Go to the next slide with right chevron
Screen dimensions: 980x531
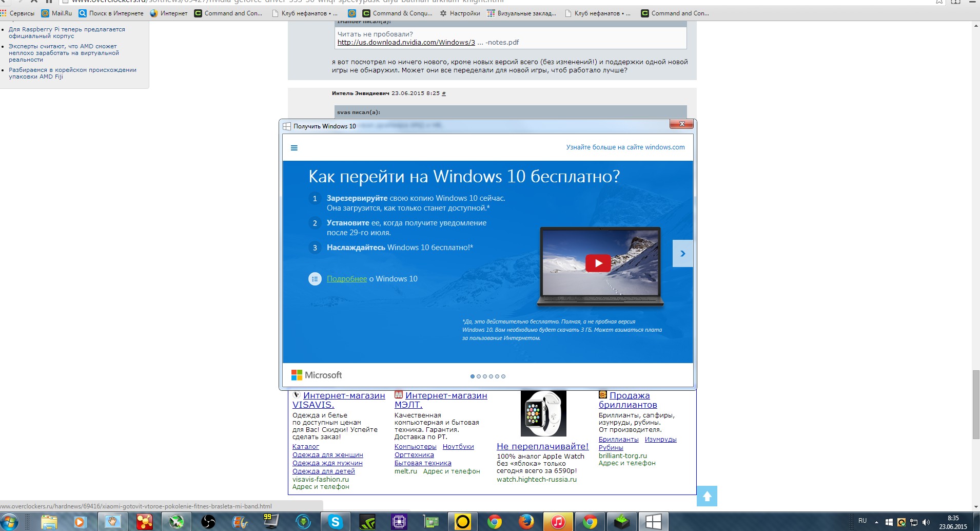click(682, 253)
